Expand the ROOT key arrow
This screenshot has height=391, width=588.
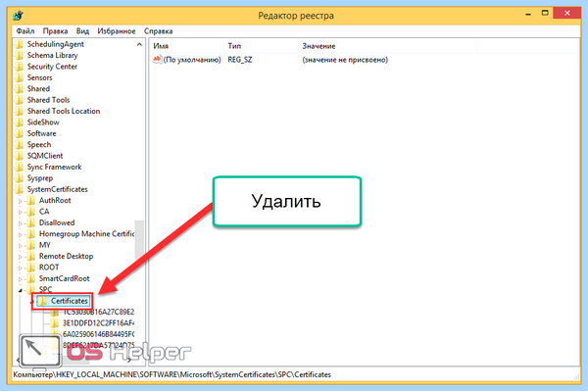coord(21,269)
